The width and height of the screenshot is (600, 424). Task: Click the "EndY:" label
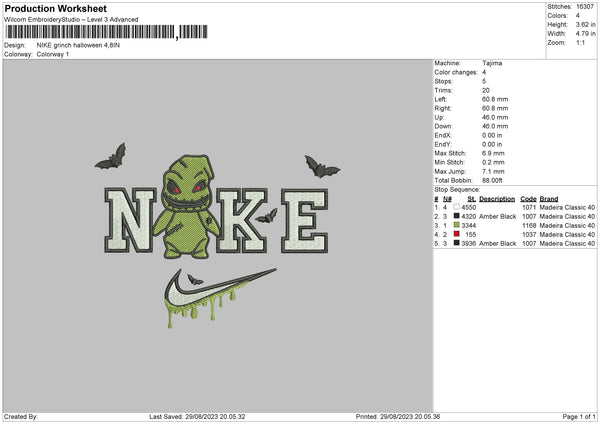[443, 144]
